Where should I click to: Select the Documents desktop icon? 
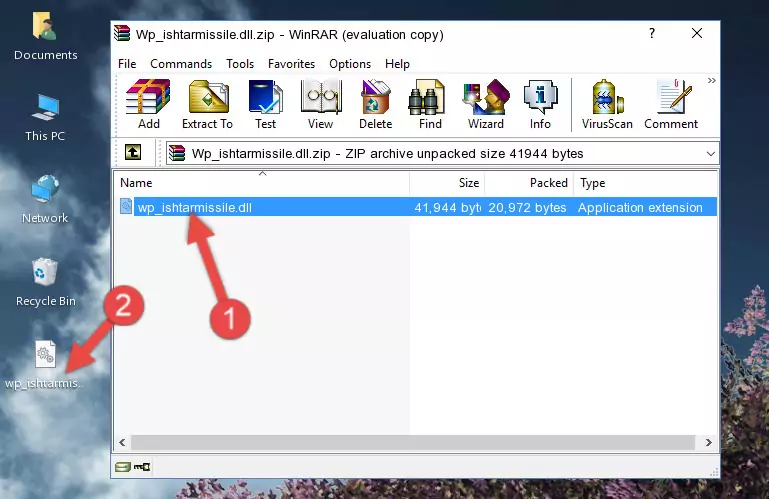[46, 37]
